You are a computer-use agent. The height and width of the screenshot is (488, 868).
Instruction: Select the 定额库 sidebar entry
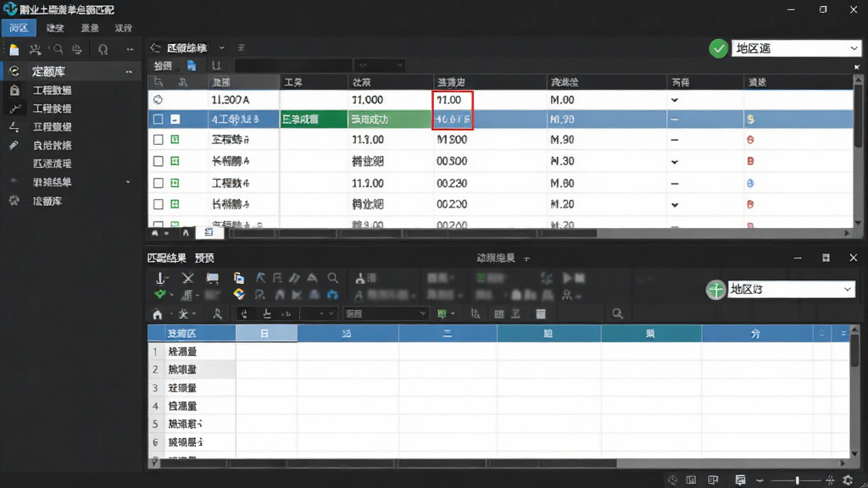pos(72,71)
